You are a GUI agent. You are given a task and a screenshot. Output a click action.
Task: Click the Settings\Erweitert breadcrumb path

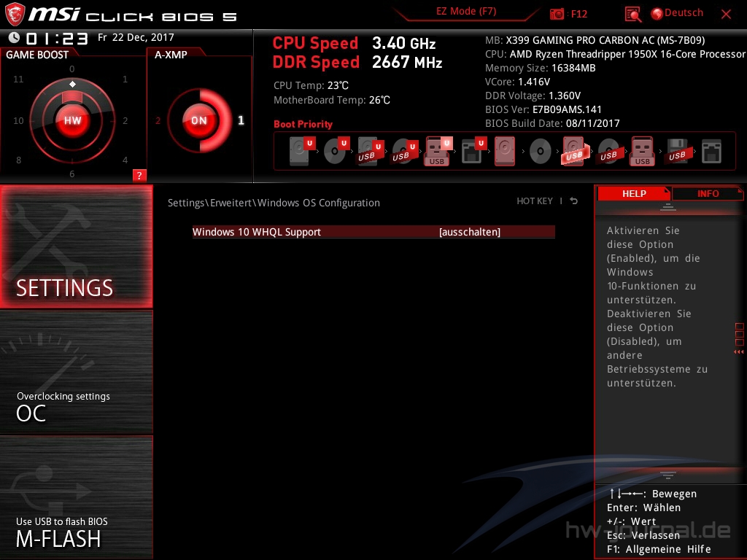point(274,203)
